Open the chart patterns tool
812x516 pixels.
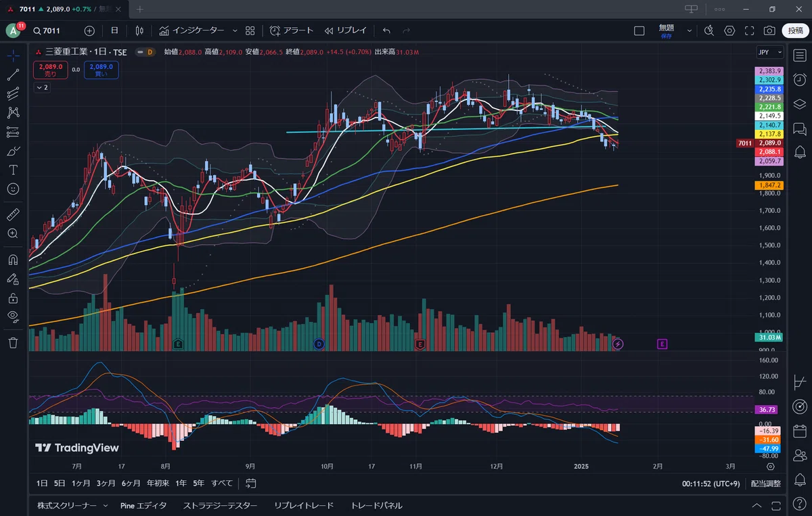point(13,113)
